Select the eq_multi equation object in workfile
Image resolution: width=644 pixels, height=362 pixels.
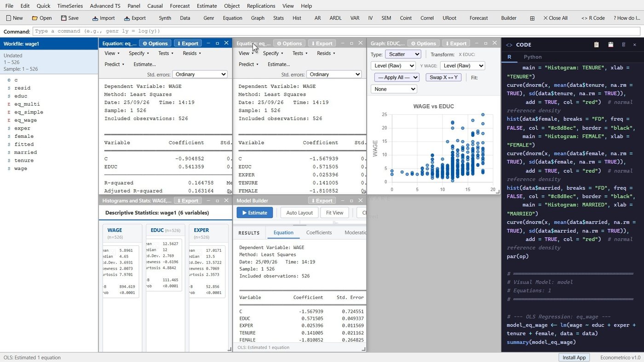point(27,104)
